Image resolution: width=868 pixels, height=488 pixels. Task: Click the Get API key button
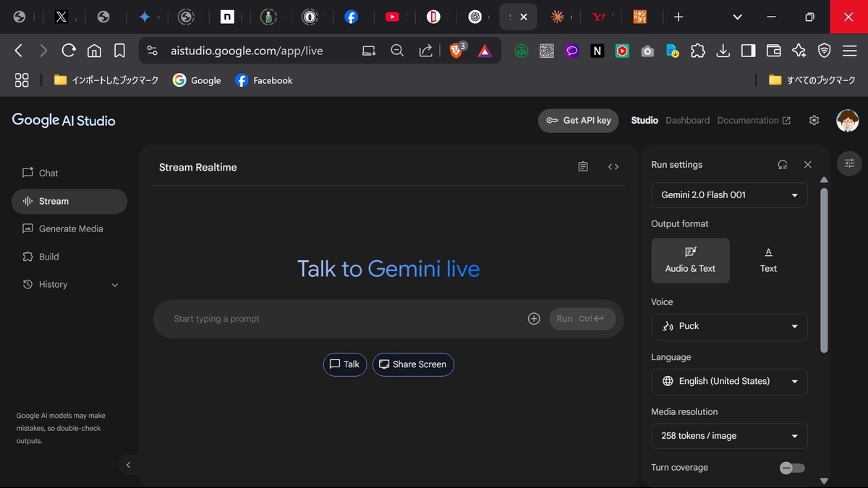[x=579, y=121]
